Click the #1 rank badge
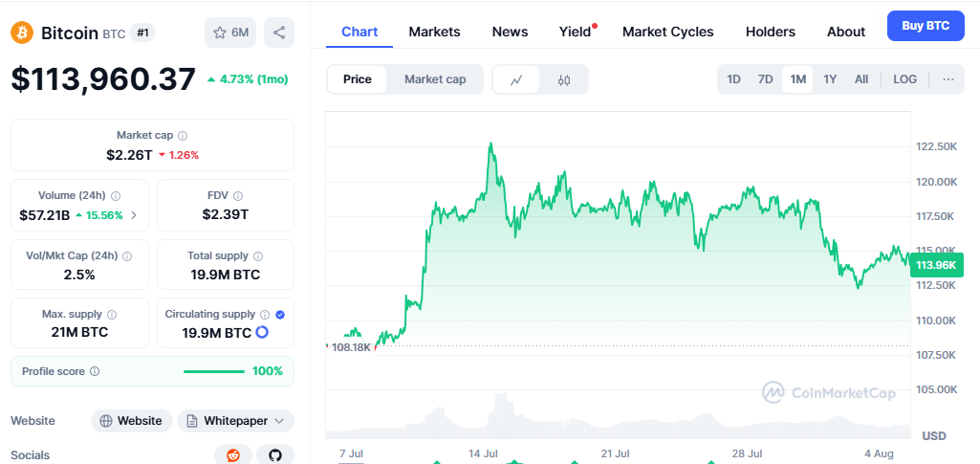The height and width of the screenshot is (464, 980). (x=143, y=33)
